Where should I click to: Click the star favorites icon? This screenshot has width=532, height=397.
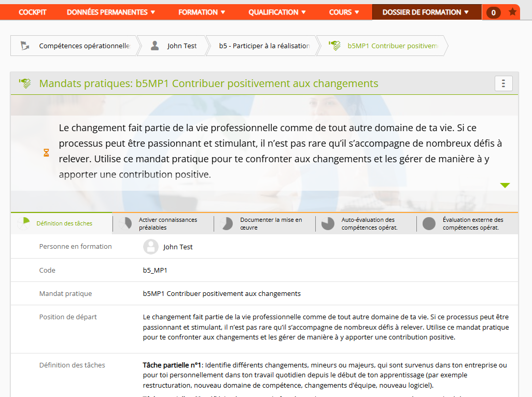coord(512,12)
